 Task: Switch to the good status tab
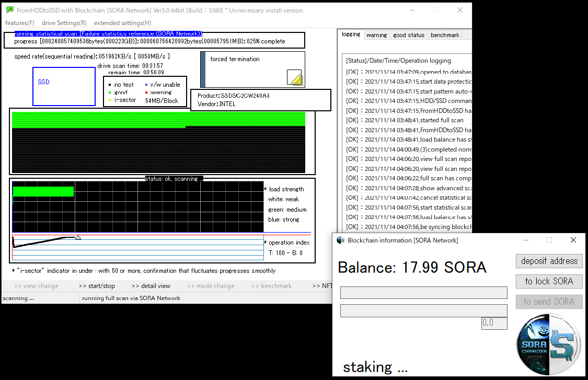coord(409,35)
